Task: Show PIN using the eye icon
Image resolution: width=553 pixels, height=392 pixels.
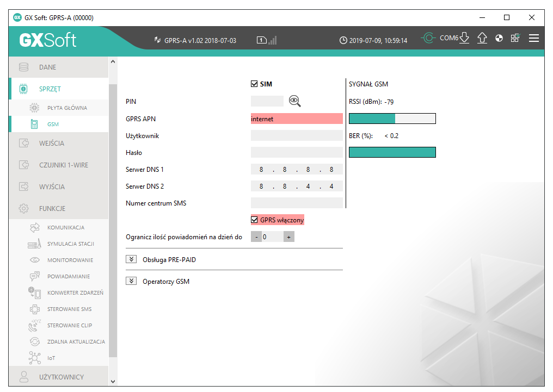Action: (295, 101)
